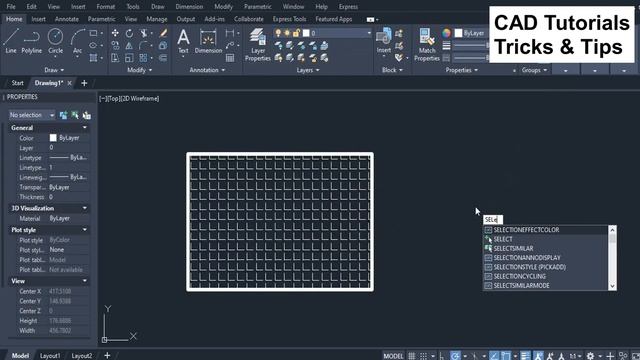
Task: Click the Erase tool icon
Action: coord(163,33)
